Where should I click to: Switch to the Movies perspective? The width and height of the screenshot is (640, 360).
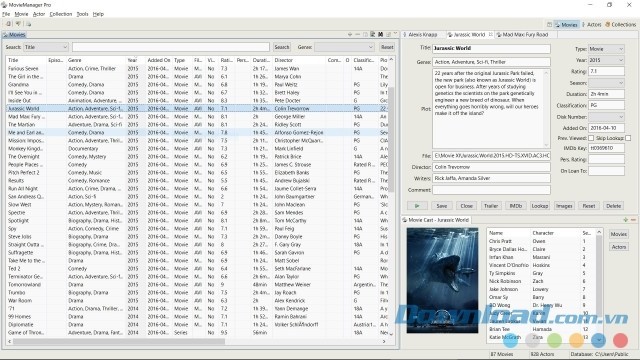point(566,24)
